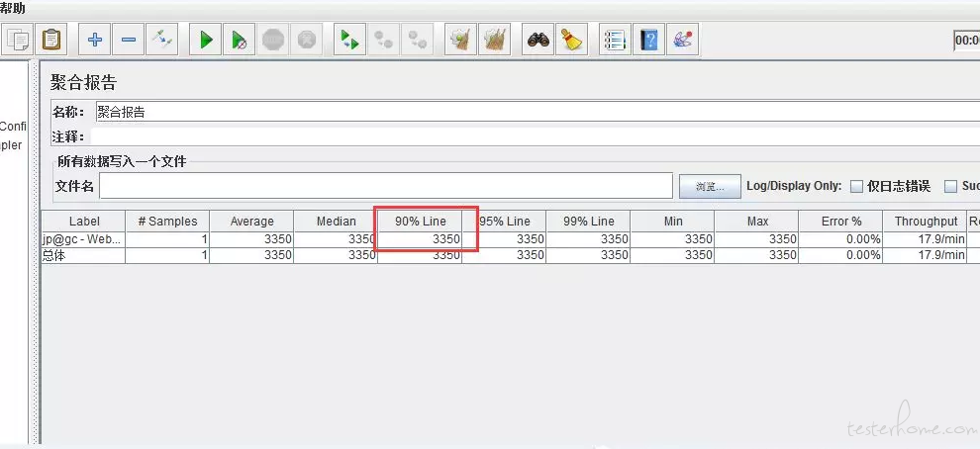Viewport: 980px width, 449px height.
Task: Tick the Successes checkbox at right edge
Action: (x=951, y=186)
